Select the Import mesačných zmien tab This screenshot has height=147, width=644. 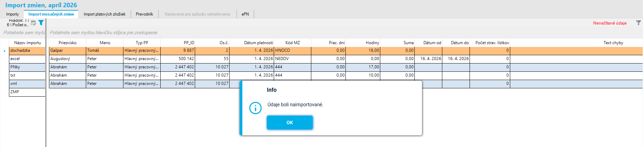[51, 14]
